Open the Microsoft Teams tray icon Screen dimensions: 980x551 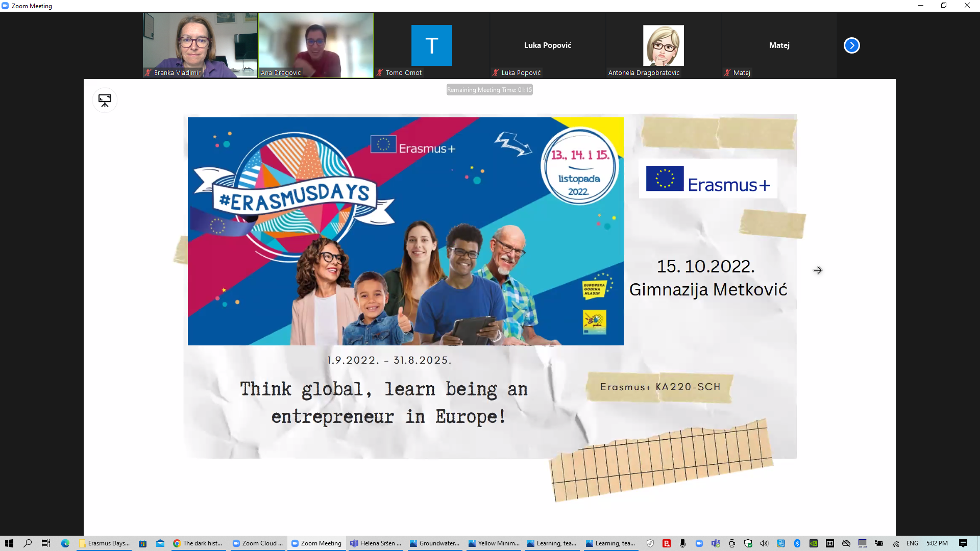(x=716, y=543)
